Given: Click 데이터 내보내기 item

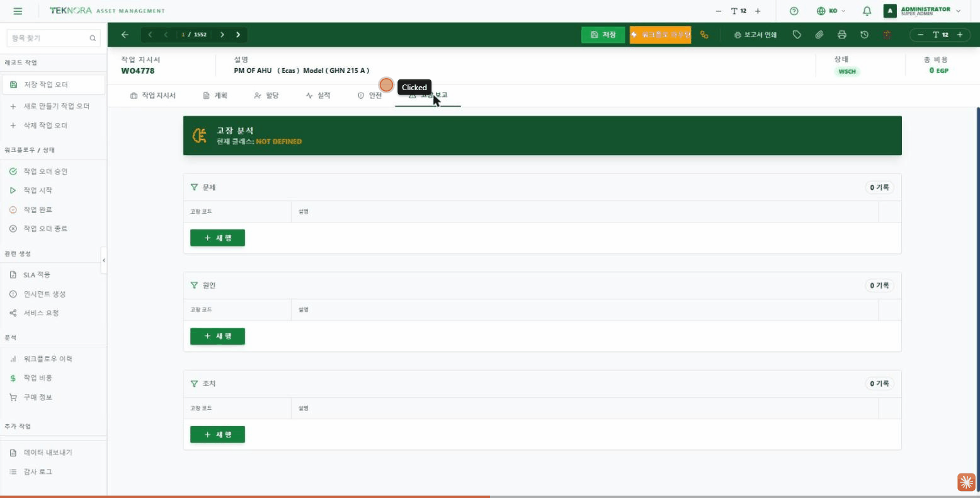Looking at the screenshot, I should pos(54,453).
